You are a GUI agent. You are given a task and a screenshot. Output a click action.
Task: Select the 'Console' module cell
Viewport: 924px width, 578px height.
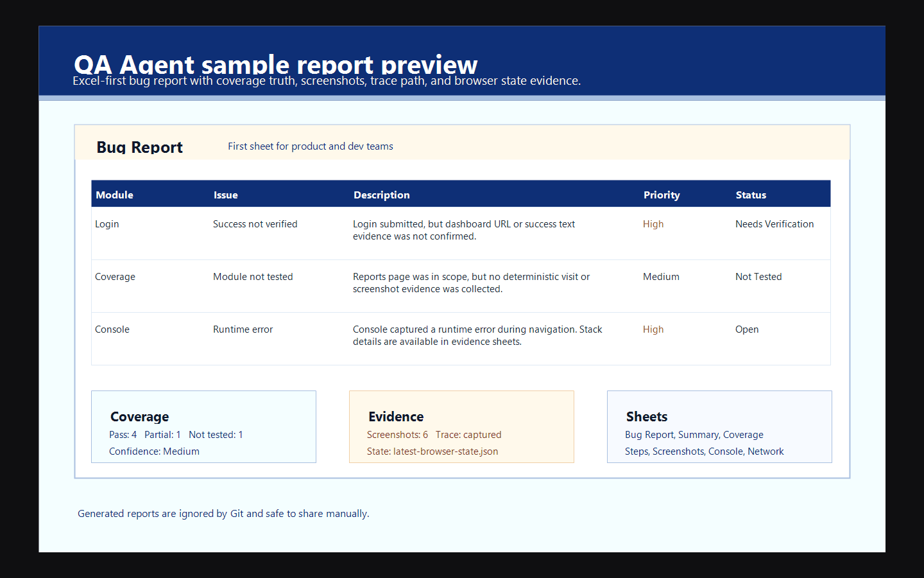coord(112,329)
